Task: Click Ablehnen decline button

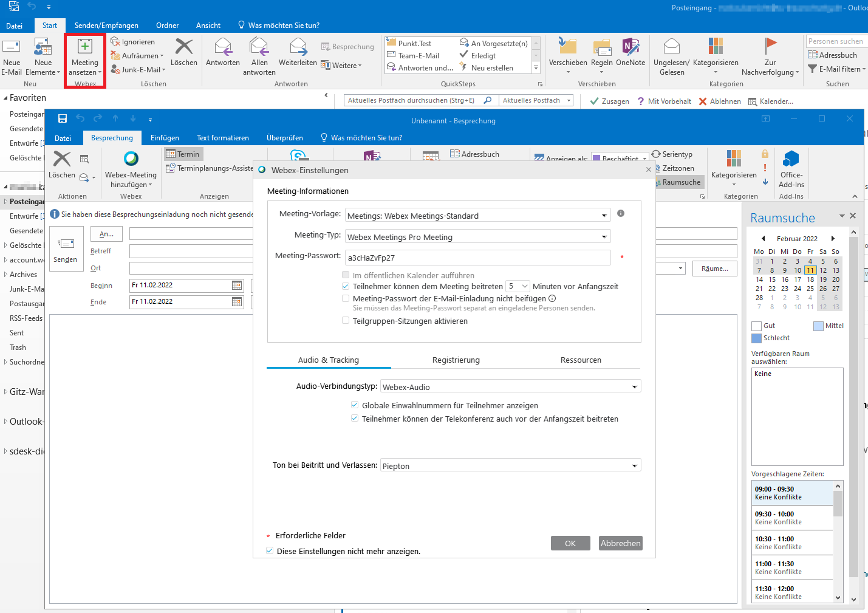Action: pos(720,101)
